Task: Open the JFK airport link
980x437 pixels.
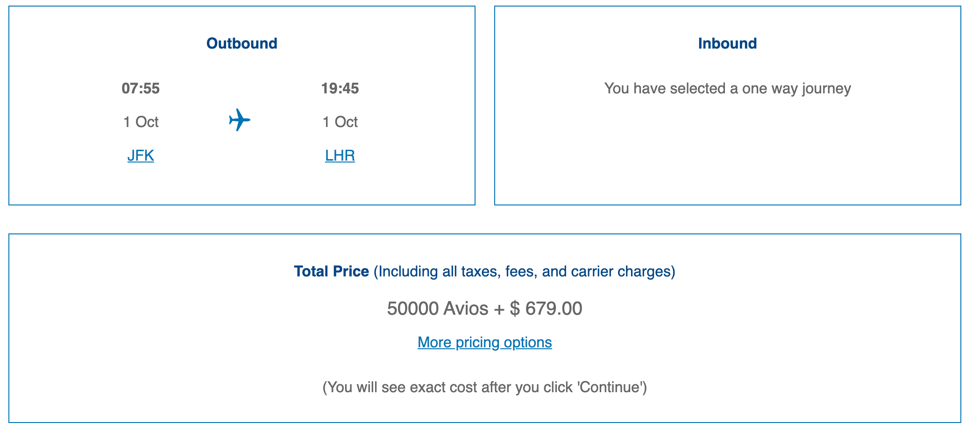Action: point(141,155)
